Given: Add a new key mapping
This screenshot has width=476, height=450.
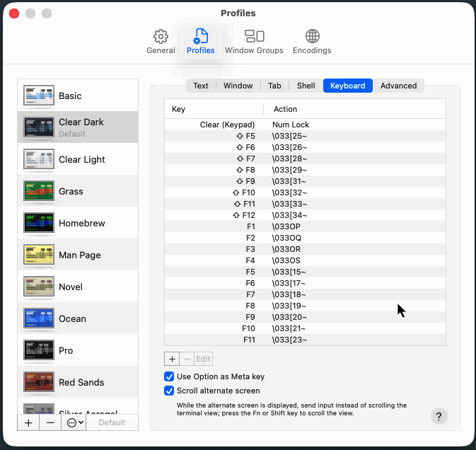Looking at the screenshot, I should 172,359.
